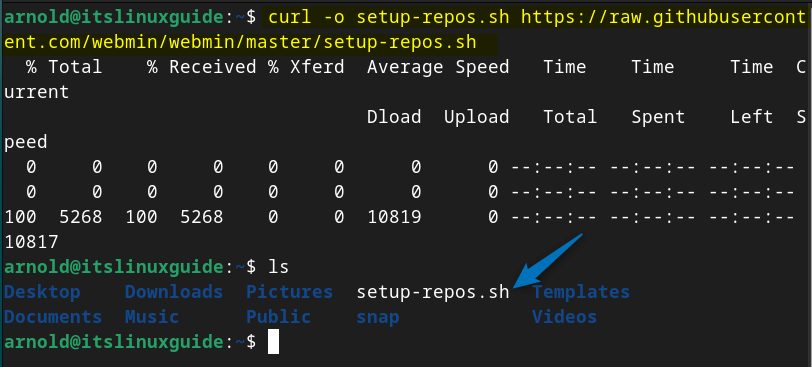The image size is (812, 367).
Task: Click the 'peed' wrapped header text
Action: 26,142
